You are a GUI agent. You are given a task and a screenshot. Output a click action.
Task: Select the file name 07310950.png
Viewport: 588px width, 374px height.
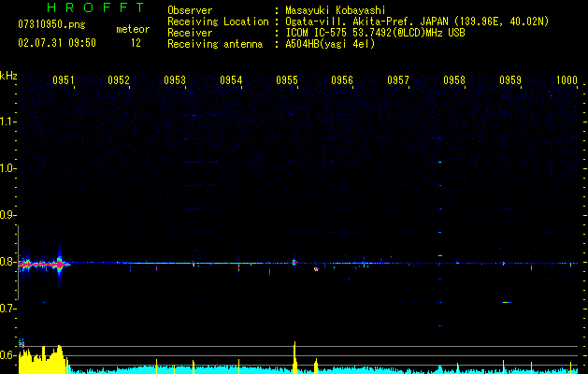[x=51, y=25]
